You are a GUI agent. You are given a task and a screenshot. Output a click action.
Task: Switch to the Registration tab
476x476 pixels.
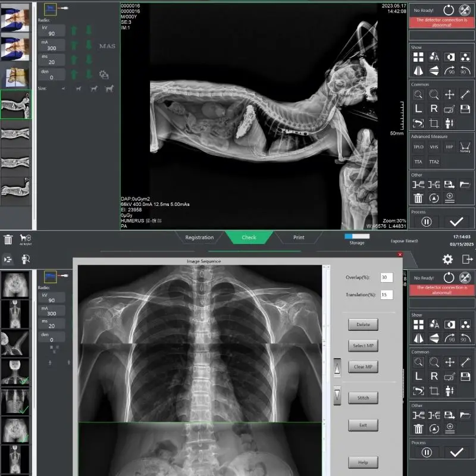199,237
